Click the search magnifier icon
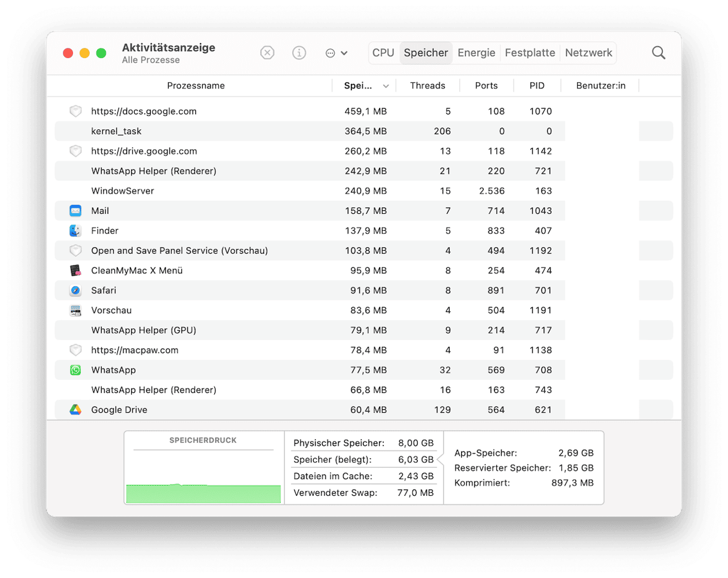 point(659,53)
